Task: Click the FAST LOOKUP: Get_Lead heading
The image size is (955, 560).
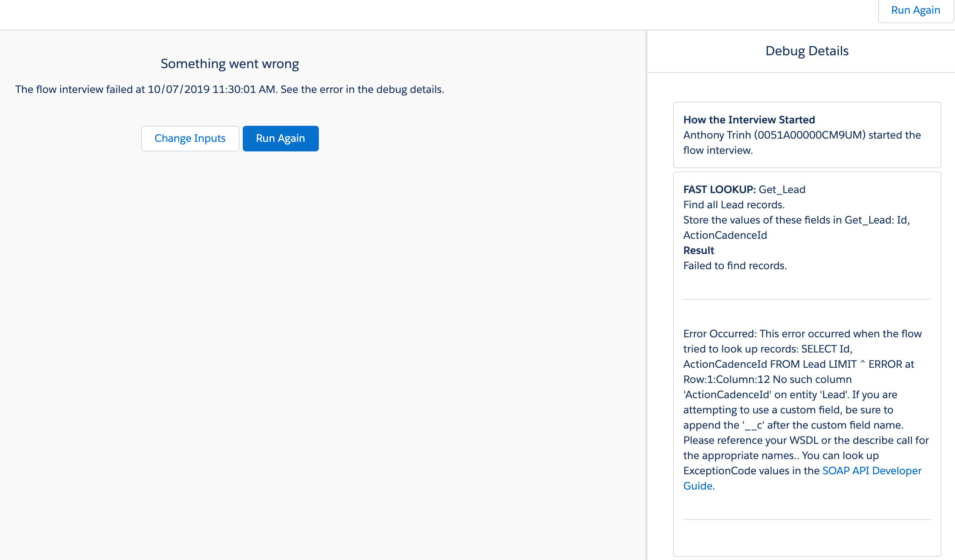Action: 744,189
